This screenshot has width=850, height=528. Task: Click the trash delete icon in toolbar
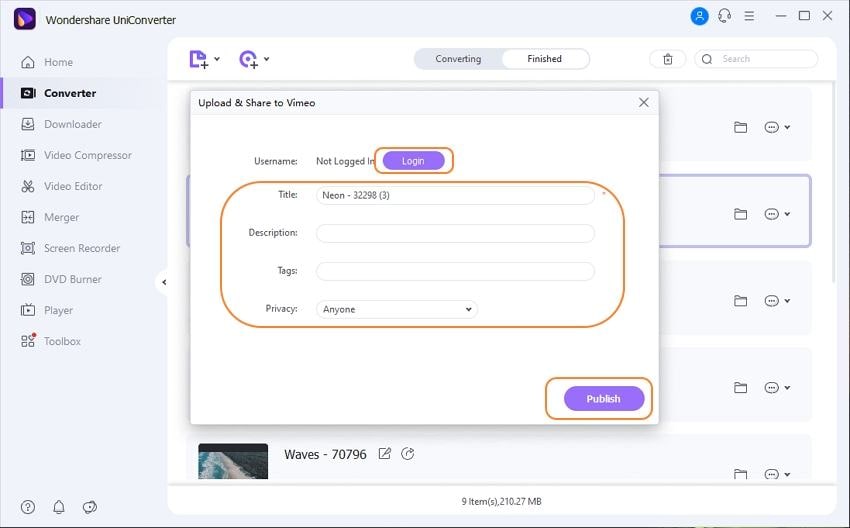coord(668,59)
